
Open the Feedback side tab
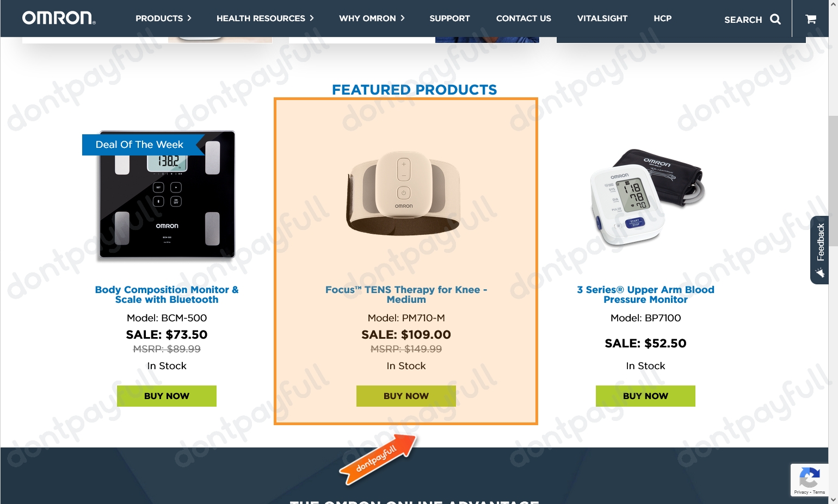819,250
